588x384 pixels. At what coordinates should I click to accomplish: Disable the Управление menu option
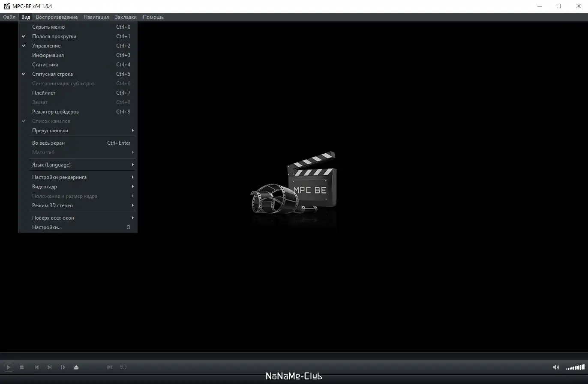point(47,46)
